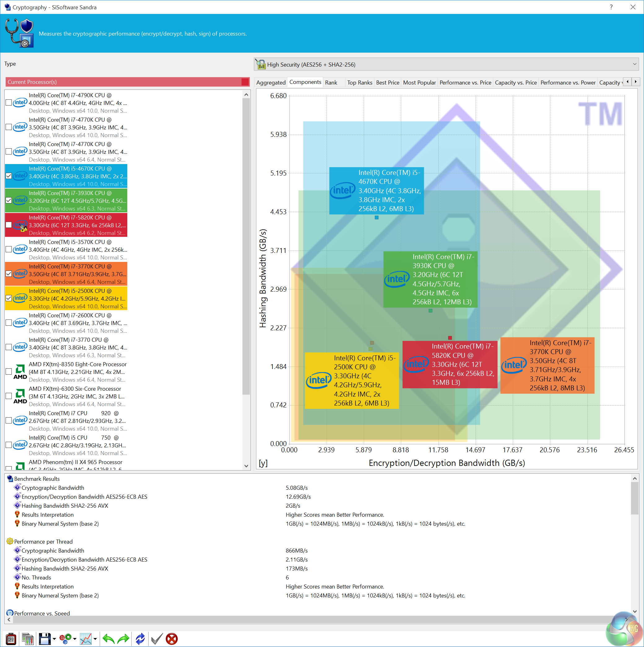Viewport: 644px width, 647px height.
Task: Open the High Security type dropdown
Action: pyautogui.click(x=634, y=64)
